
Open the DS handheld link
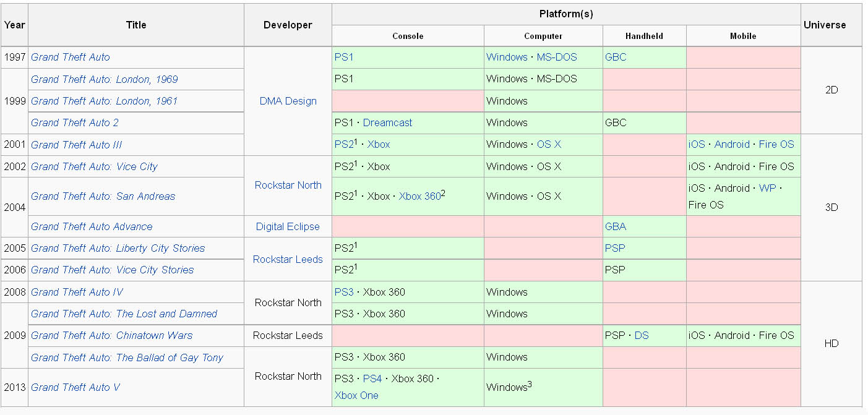tap(642, 335)
